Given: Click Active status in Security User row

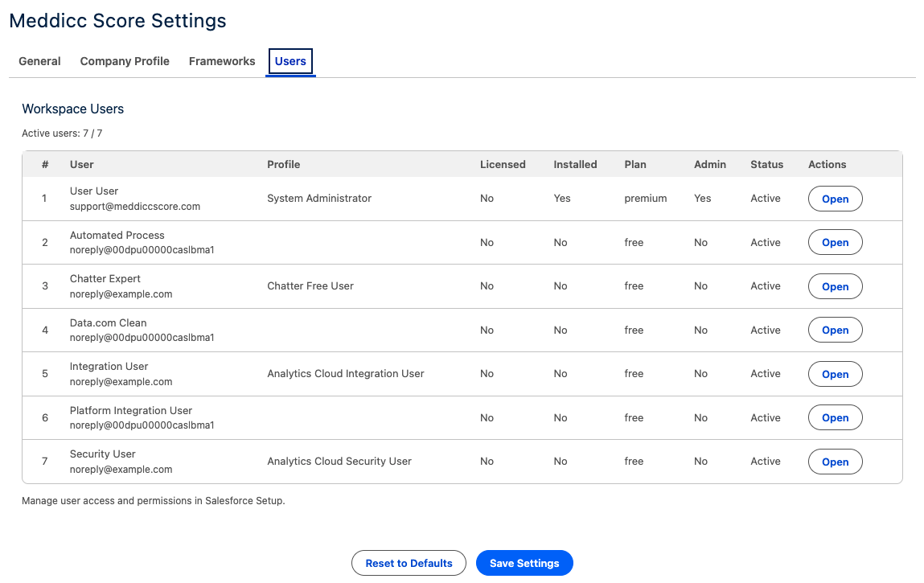Looking at the screenshot, I should click(x=765, y=462).
